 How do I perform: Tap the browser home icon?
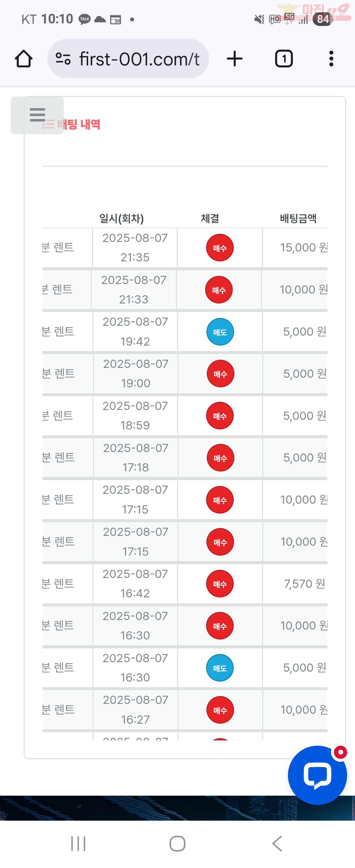[x=24, y=59]
